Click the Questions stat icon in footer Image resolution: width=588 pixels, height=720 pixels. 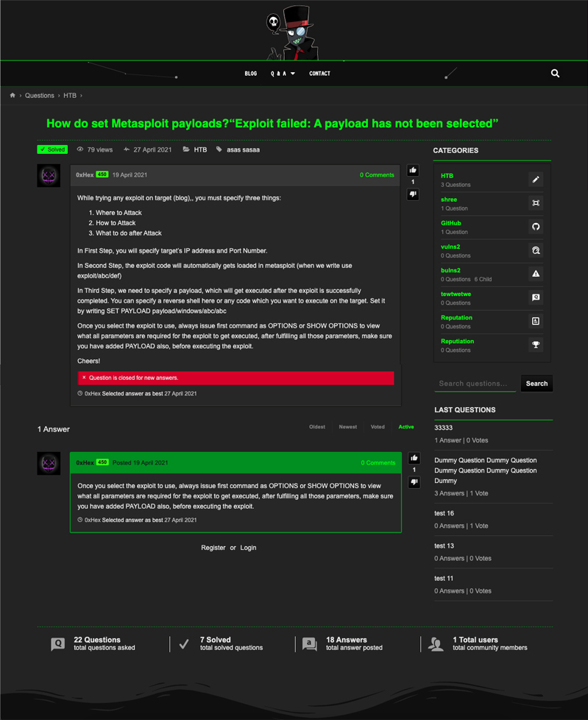(58, 644)
